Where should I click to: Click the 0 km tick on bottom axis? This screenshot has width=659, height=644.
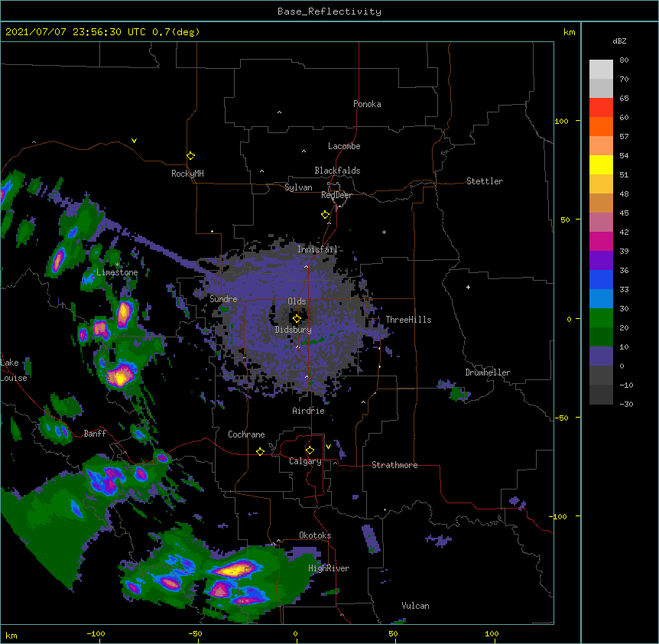click(295, 633)
